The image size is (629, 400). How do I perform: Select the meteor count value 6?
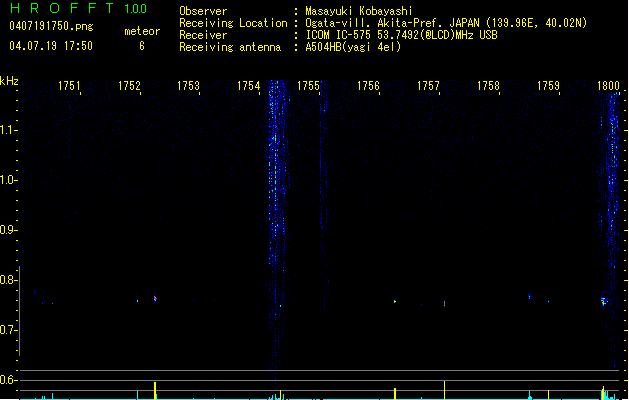(142, 46)
